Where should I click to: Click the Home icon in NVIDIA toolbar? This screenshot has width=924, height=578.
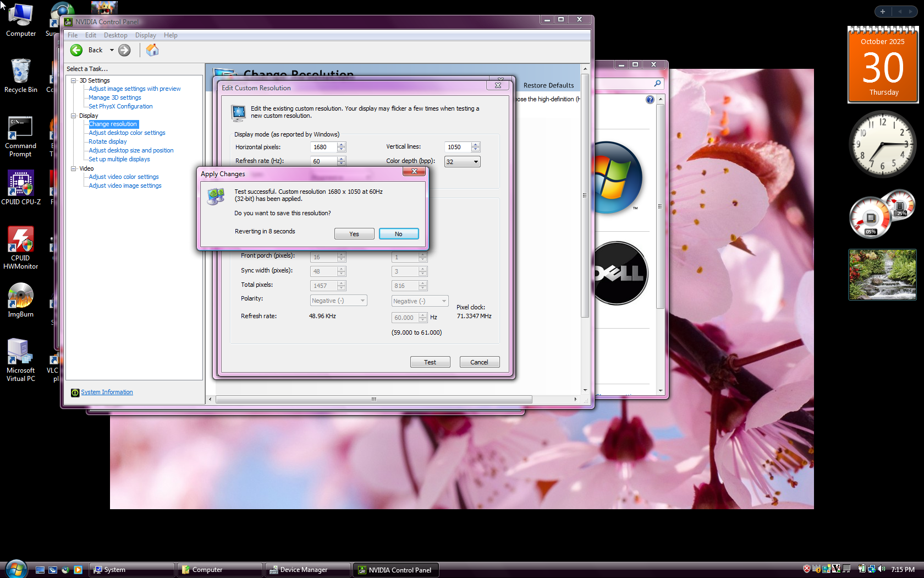(152, 50)
